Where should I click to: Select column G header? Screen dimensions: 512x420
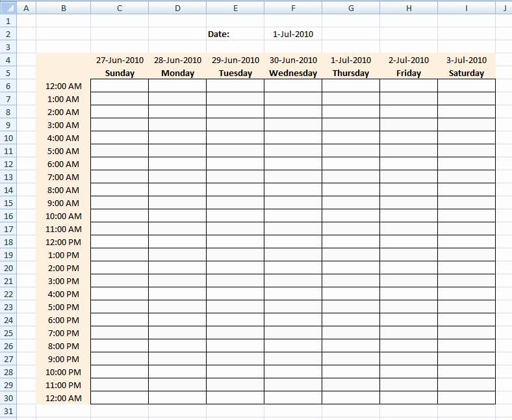(351, 8)
